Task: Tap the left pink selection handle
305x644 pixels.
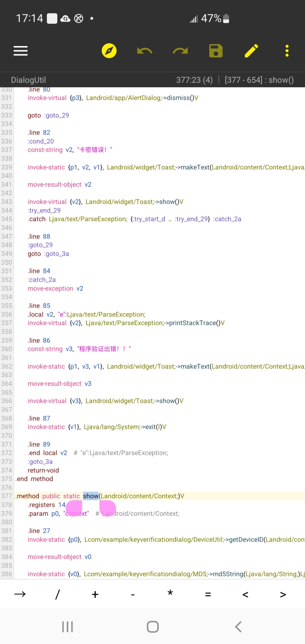Action: point(74,508)
